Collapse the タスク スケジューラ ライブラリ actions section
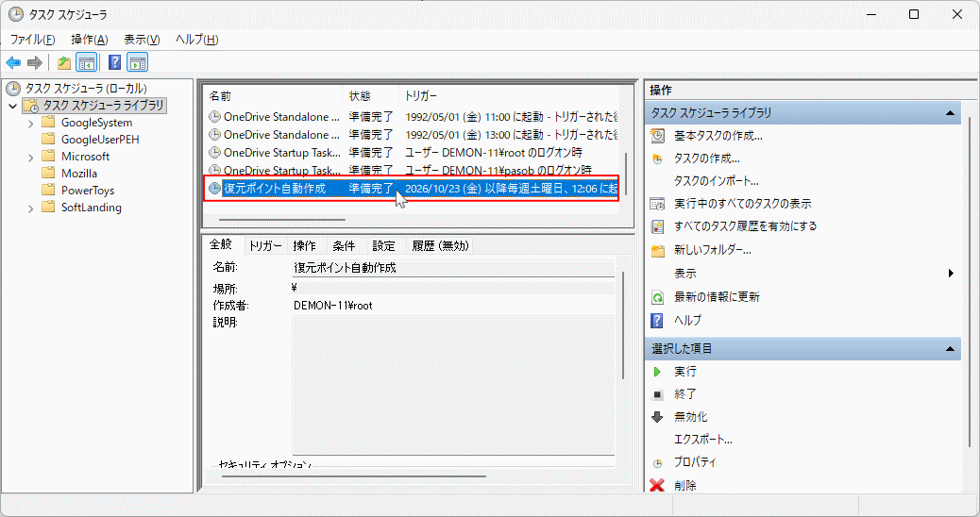The width and height of the screenshot is (980, 517). tap(950, 113)
